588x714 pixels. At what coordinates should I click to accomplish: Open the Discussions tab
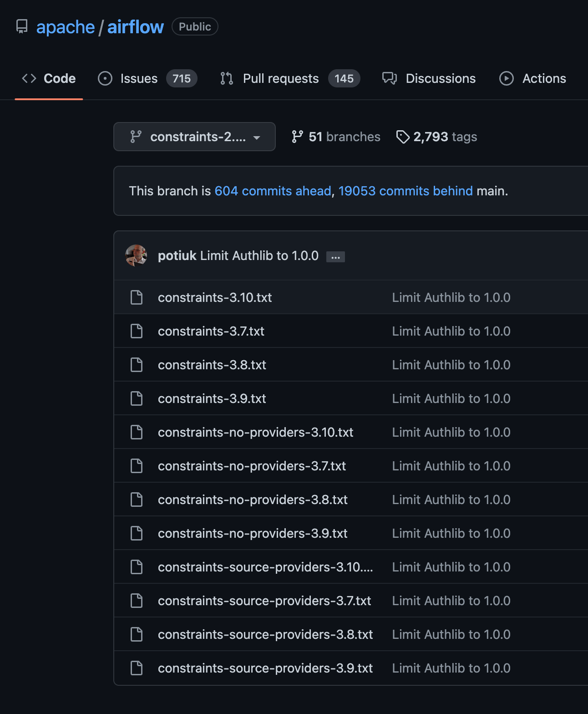(429, 78)
